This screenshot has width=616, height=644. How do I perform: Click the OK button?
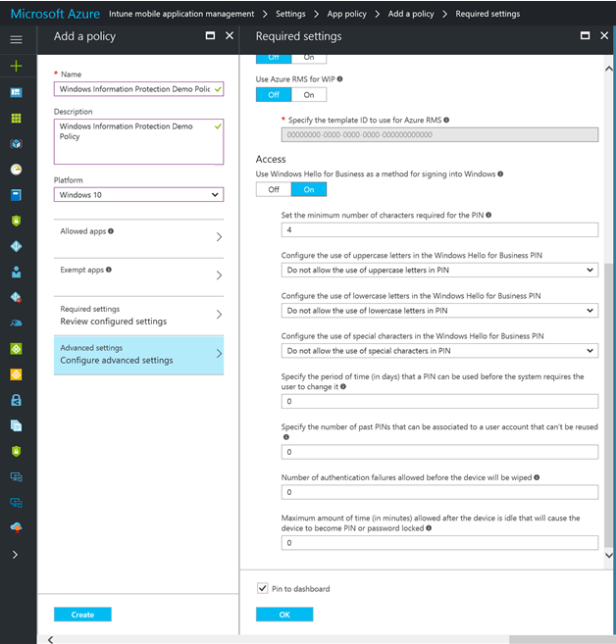284,614
